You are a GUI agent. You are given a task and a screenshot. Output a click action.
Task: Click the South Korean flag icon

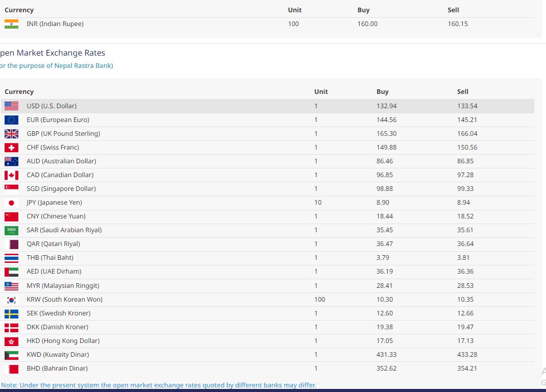point(11,300)
